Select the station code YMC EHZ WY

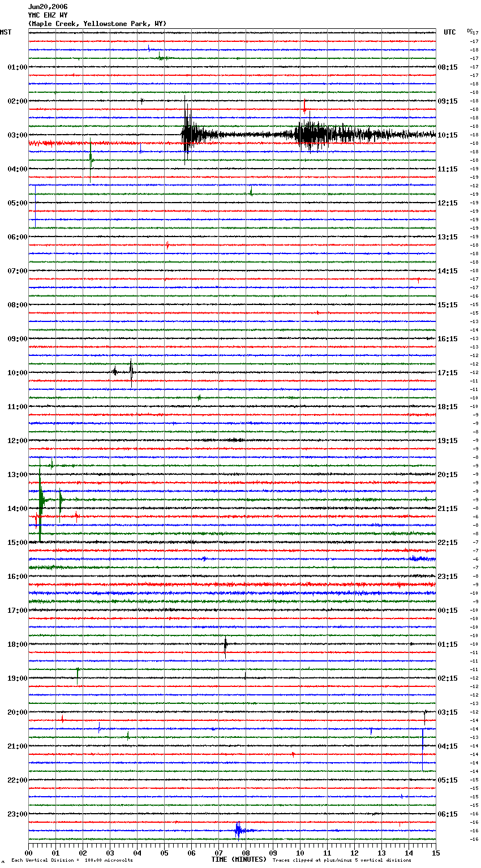coord(48,15)
